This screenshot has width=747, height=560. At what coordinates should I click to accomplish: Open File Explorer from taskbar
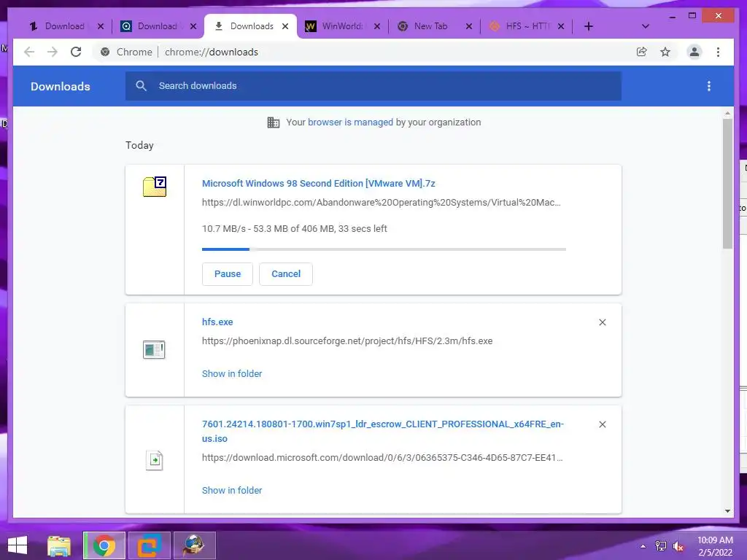(59, 545)
